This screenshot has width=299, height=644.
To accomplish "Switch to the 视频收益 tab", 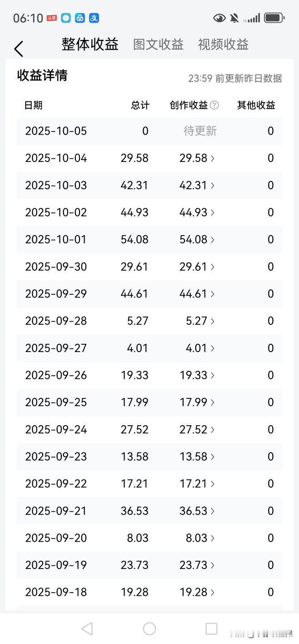I will [x=223, y=45].
